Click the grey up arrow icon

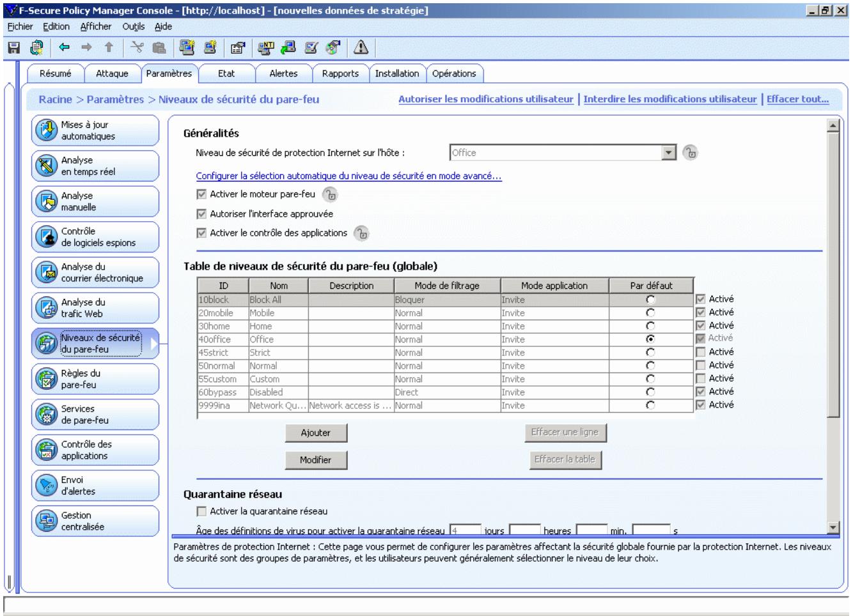tap(109, 47)
